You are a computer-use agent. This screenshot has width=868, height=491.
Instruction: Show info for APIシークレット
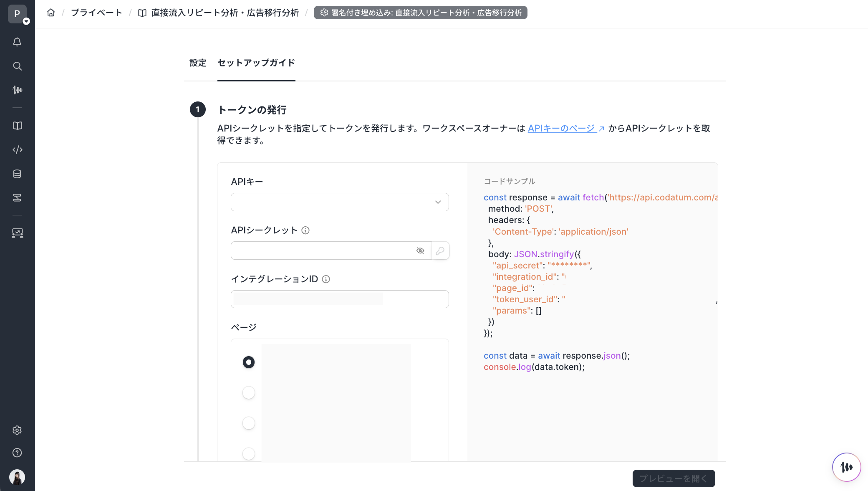[x=305, y=230]
